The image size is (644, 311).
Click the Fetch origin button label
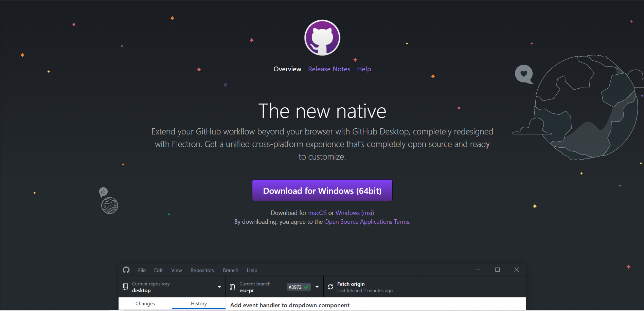tap(351, 284)
